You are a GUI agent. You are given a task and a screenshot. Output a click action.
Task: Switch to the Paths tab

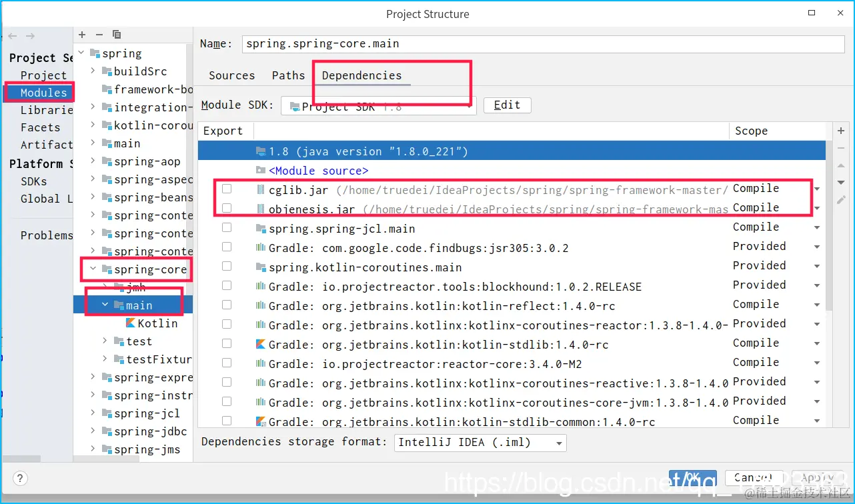(288, 75)
